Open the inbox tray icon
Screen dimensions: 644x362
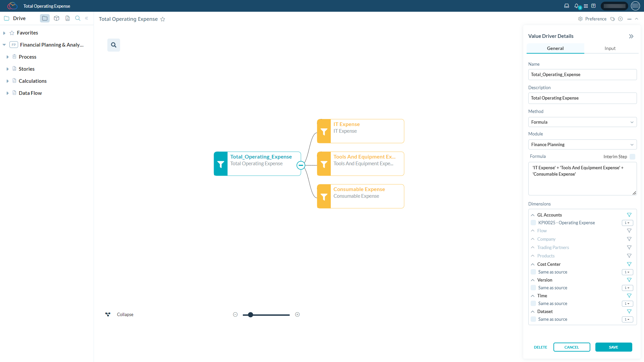tap(567, 6)
